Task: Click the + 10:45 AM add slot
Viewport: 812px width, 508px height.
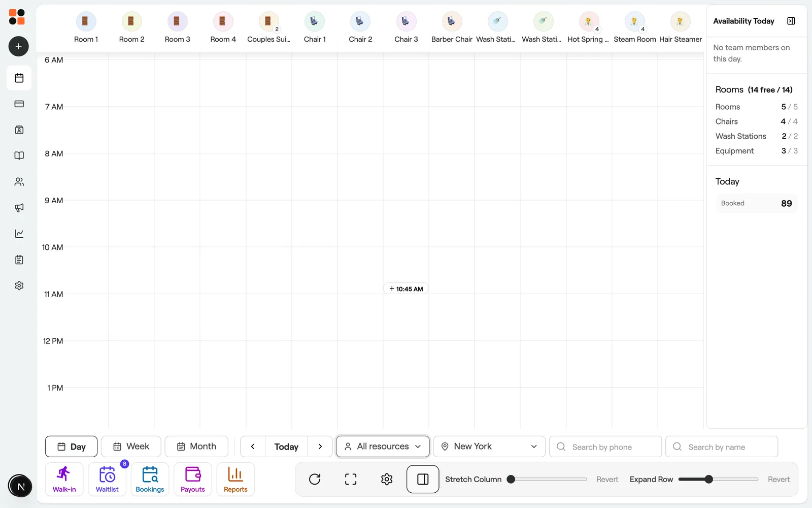Action: click(406, 289)
